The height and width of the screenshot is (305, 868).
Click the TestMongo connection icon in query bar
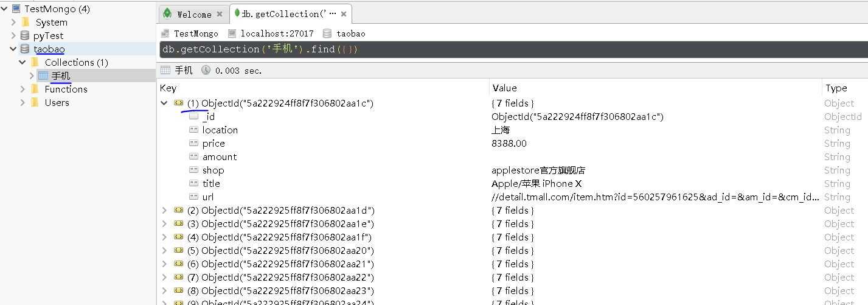(165, 33)
